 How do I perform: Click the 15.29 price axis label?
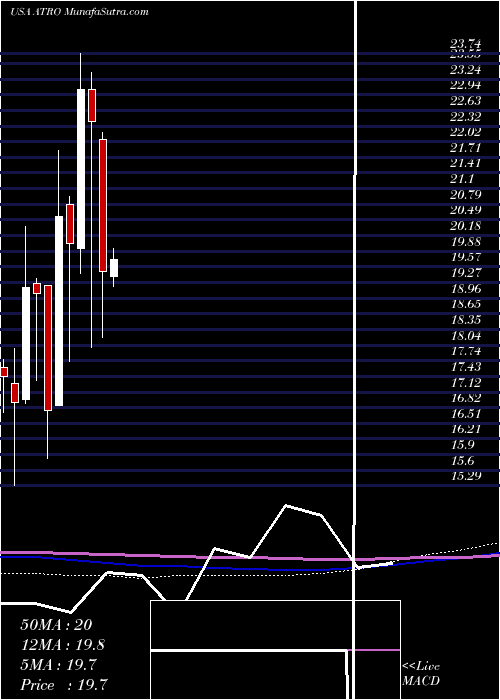pos(466,476)
